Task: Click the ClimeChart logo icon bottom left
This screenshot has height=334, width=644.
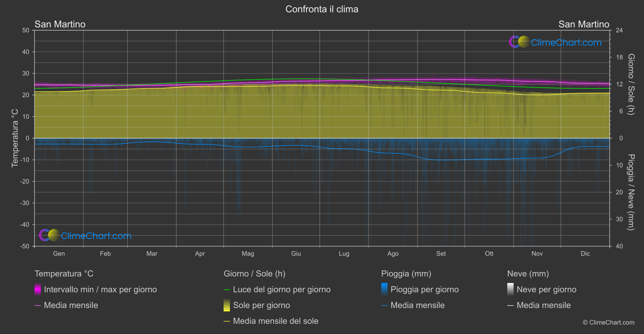Action: [x=49, y=235]
